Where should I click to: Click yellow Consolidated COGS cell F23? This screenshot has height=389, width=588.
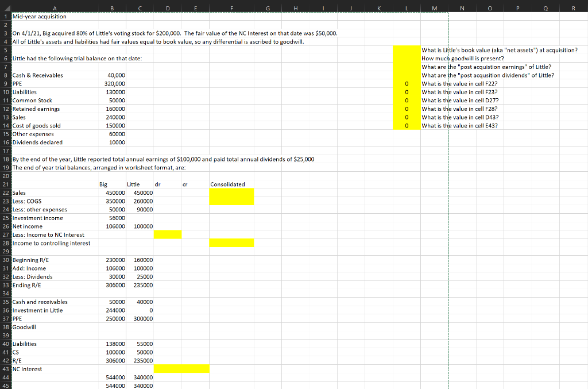(x=232, y=201)
